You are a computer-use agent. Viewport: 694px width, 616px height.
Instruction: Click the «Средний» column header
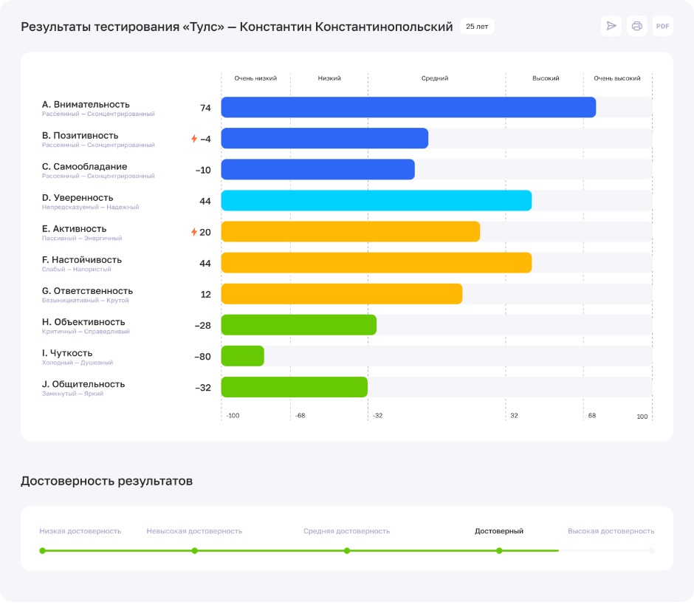[435, 78]
